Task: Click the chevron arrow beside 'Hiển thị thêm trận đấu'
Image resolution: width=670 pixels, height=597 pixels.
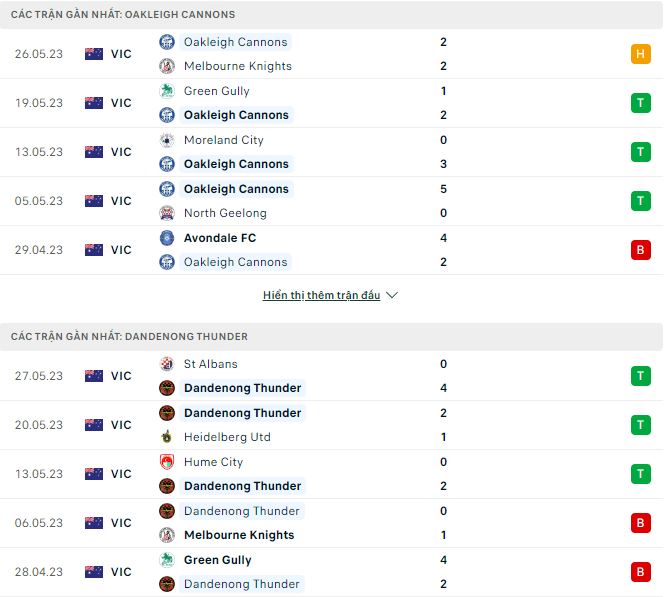Action: pyautogui.click(x=392, y=296)
